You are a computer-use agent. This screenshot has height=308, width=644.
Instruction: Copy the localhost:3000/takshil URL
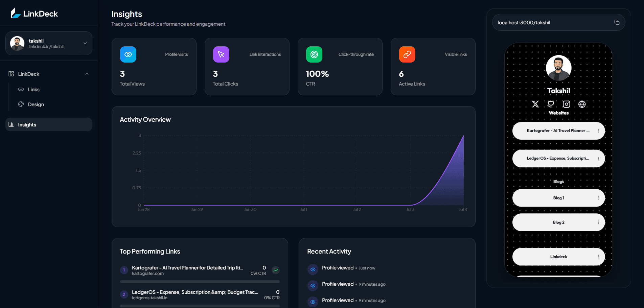point(617,22)
